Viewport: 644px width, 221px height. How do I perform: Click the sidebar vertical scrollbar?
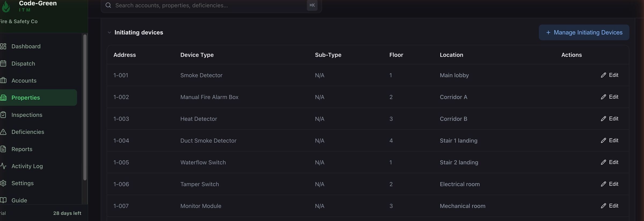click(x=85, y=108)
